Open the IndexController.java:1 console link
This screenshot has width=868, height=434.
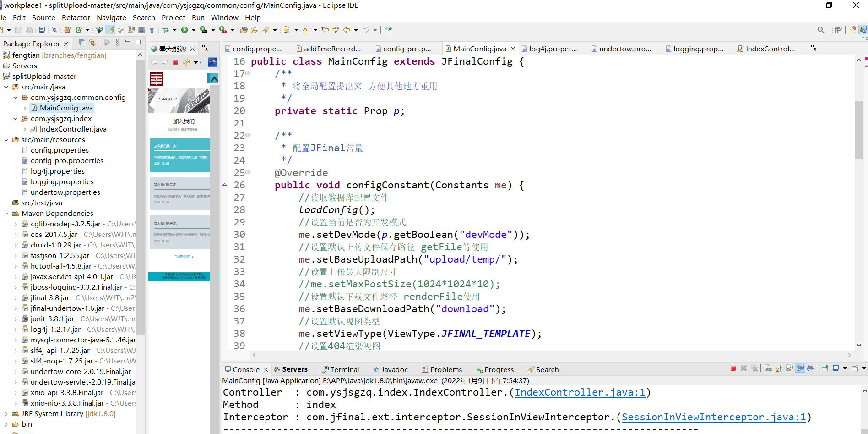pyautogui.click(x=580, y=392)
